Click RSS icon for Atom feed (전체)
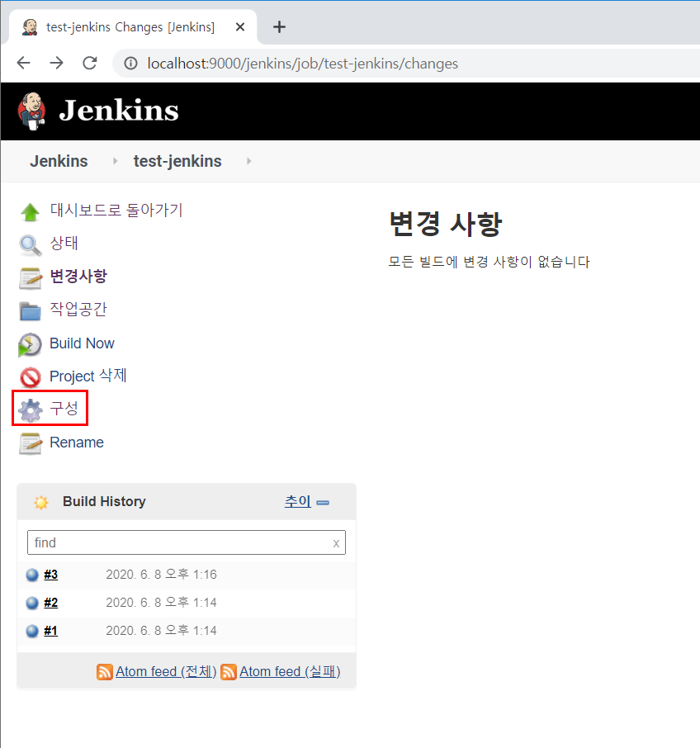 point(105,672)
